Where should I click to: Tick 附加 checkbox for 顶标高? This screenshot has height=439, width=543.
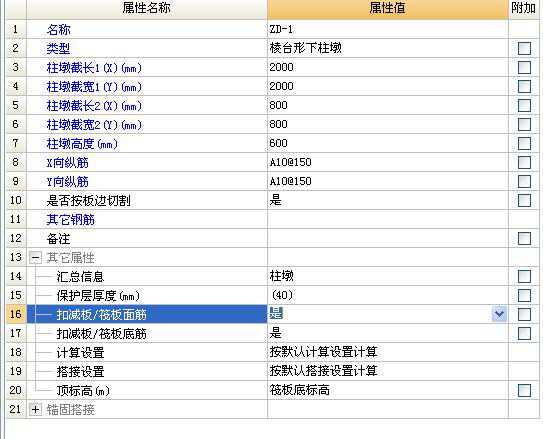pos(524,391)
